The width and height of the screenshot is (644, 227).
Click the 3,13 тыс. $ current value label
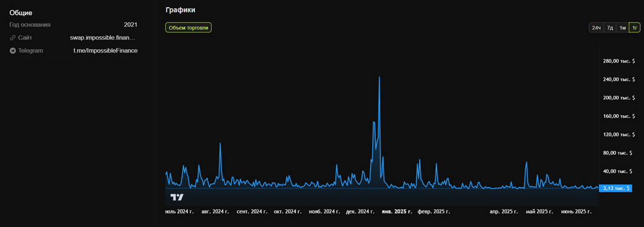[616, 188]
